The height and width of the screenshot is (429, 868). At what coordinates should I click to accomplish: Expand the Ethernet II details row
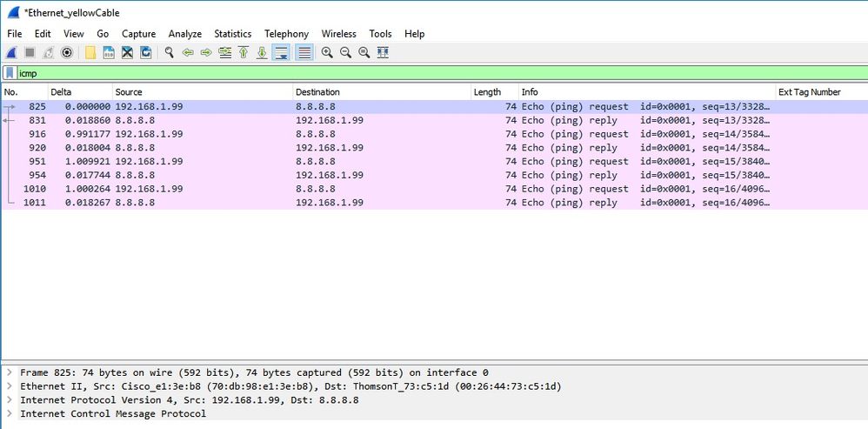click(x=10, y=385)
